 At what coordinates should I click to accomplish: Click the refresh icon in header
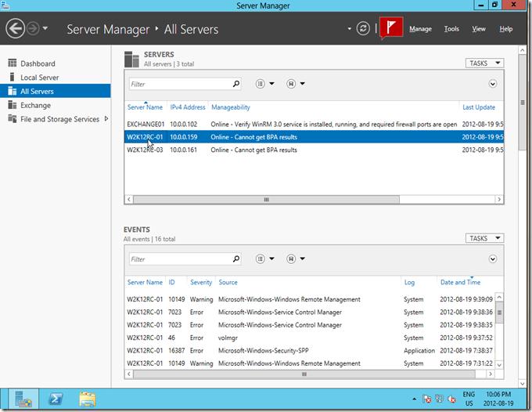tap(363, 29)
